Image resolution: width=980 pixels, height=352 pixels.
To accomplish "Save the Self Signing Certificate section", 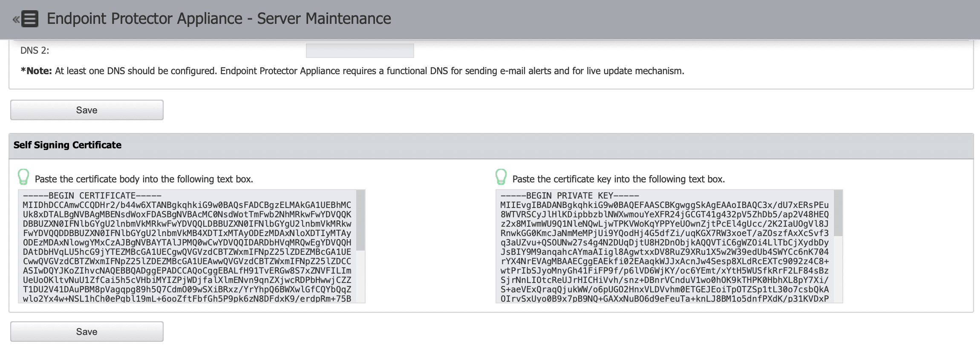I will click(x=87, y=332).
